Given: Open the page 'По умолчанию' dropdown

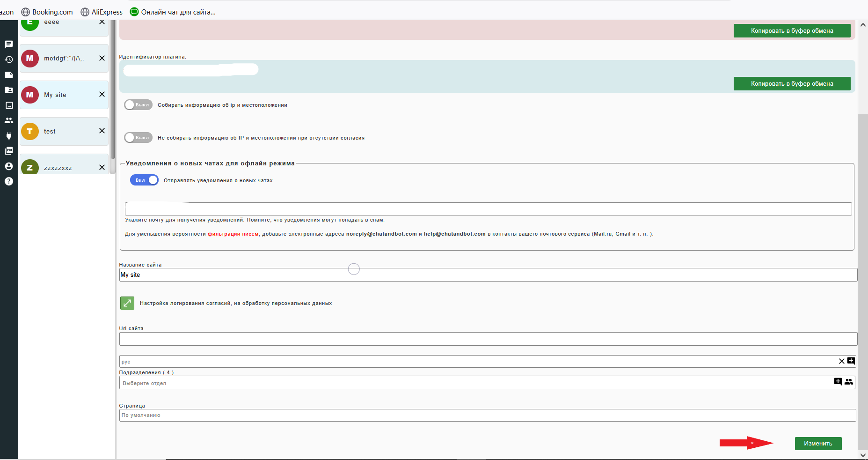Looking at the screenshot, I should [x=487, y=415].
